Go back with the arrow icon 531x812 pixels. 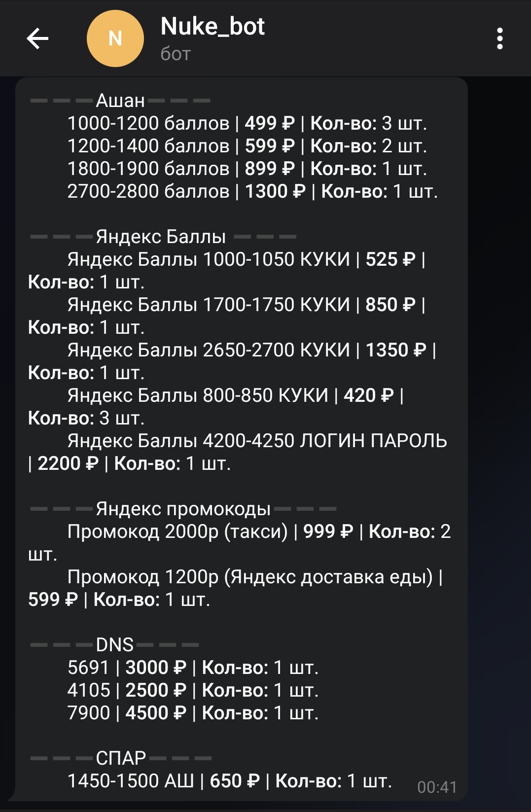[x=37, y=38]
